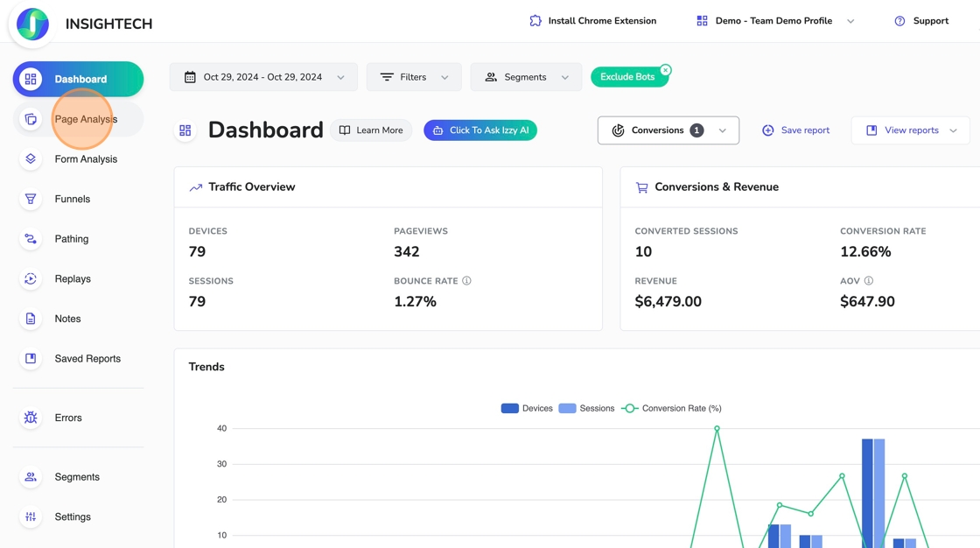This screenshot has height=548, width=980.
Task: Select Saved Reports in the sidebar
Action: coord(87,359)
